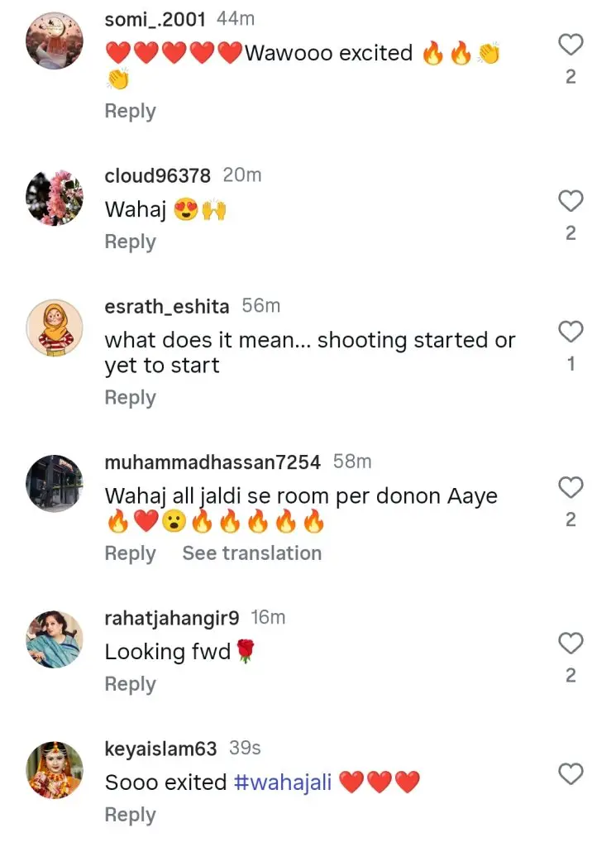The width and height of the screenshot is (616, 847).
Task: Like cloud96378's Wahaj comment
Action: click(x=571, y=201)
